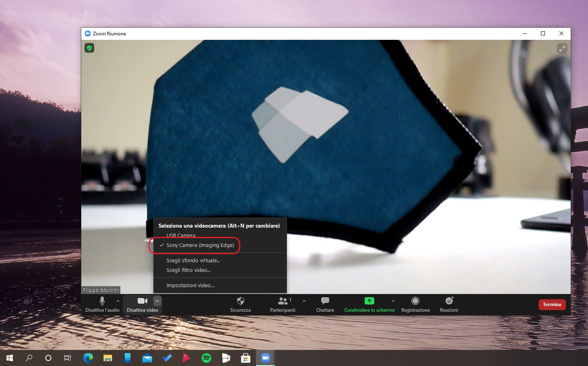Expand audio options arrow next to microphone
The width and height of the screenshot is (588, 366).
coord(118,301)
